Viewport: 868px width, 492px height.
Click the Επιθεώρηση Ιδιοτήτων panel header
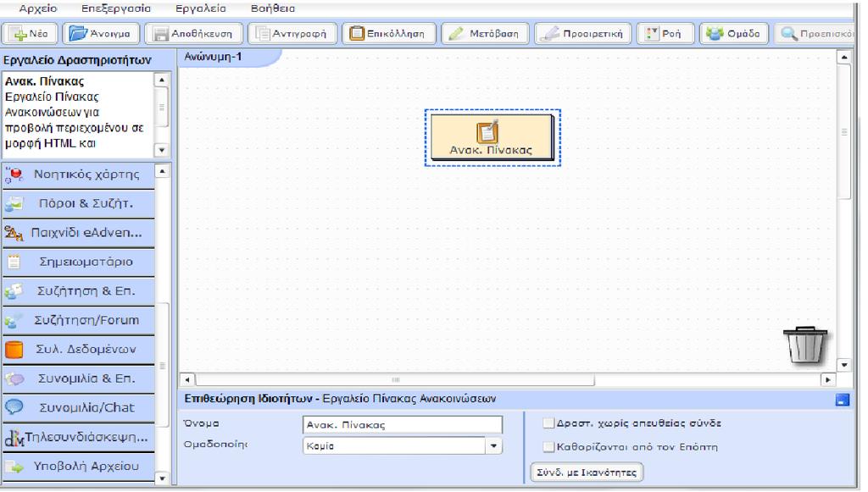(x=340, y=399)
